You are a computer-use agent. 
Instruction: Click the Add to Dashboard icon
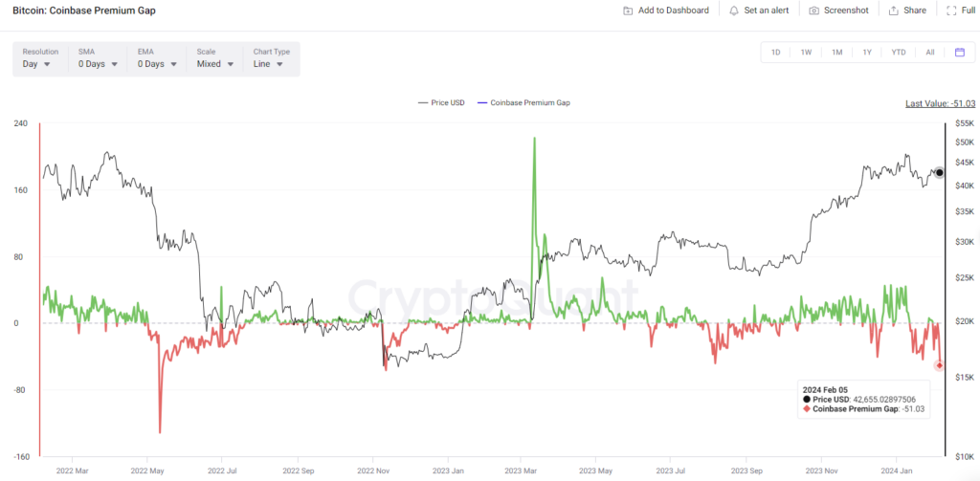(x=628, y=11)
